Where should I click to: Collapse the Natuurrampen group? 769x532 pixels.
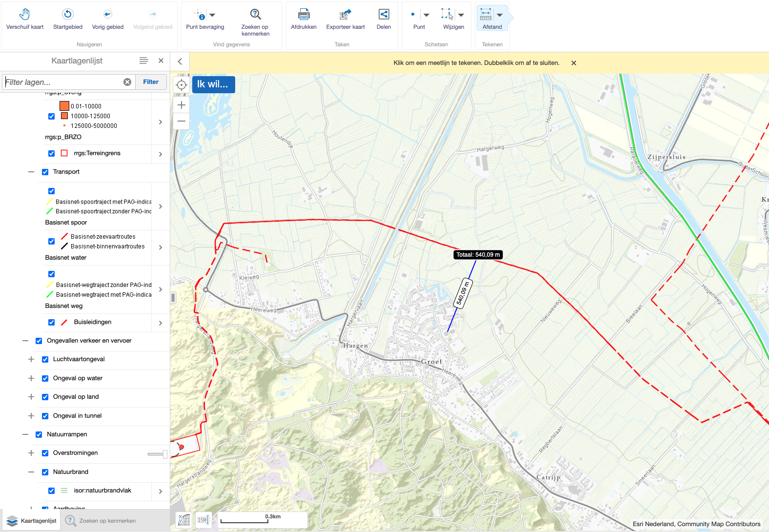25,434
